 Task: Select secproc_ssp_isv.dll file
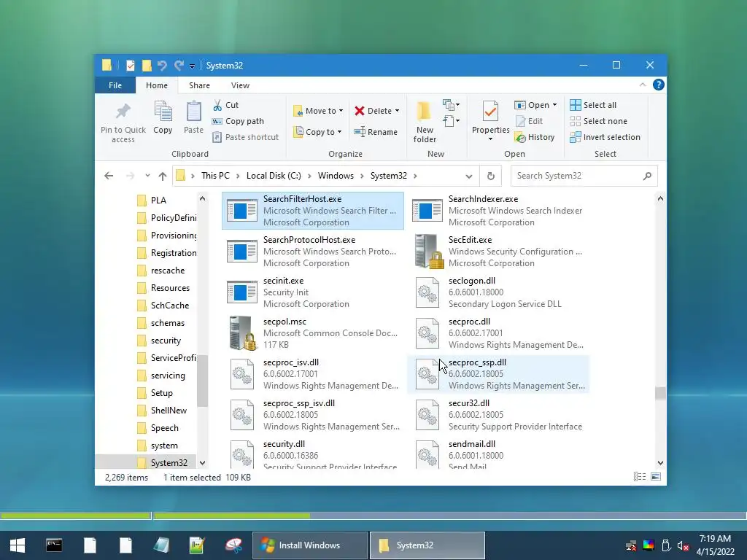[x=314, y=415]
